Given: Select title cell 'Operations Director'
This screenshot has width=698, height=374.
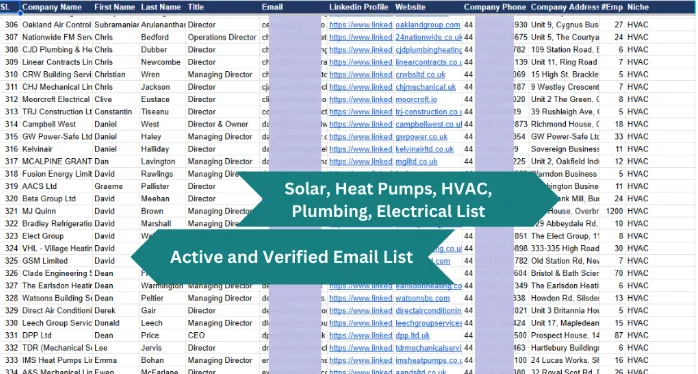Looking at the screenshot, I should pyautogui.click(x=222, y=37).
